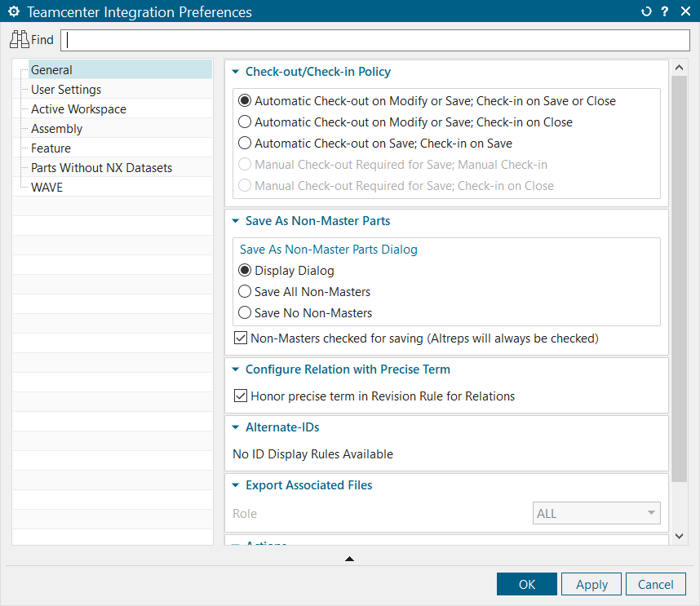
Task: Click the 'No ID Display Rules Available' text
Action: (x=313, y=453)
